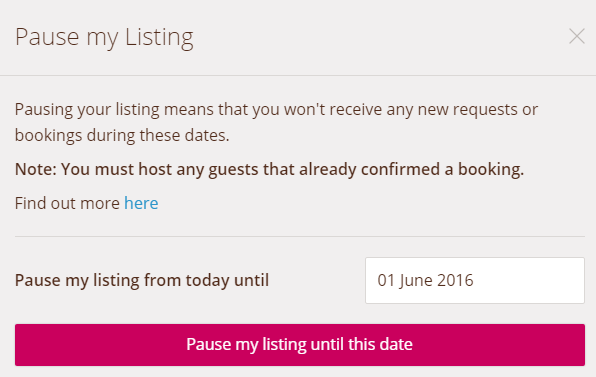Follow the blue 'here' hyperlink
The width and height of the screenshot is (596, 377).
tap(141, 203)
